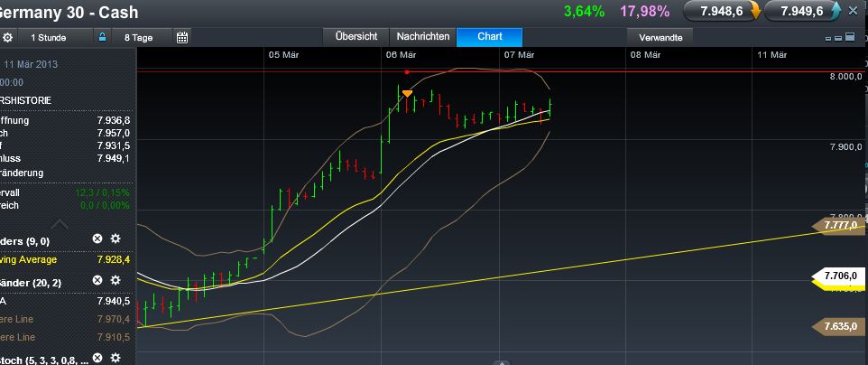Open the 8 Tage range dropdown
This screenshot has height=365, width=868.
pyautogui.click(x=141, y=38)
